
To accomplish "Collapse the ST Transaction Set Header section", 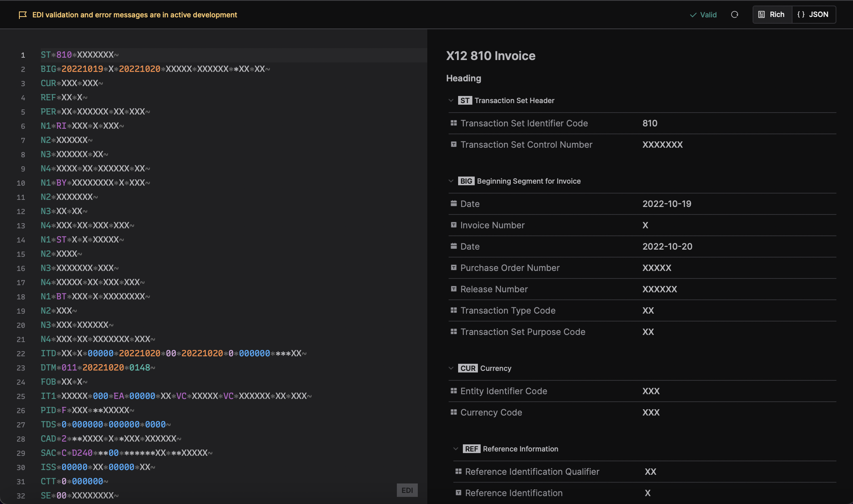I will point(451,100).
